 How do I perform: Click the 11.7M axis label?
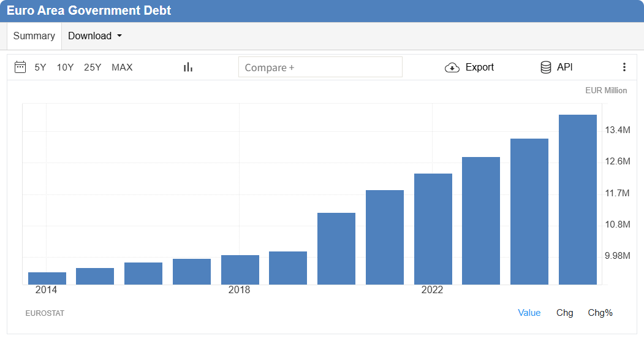617,193
